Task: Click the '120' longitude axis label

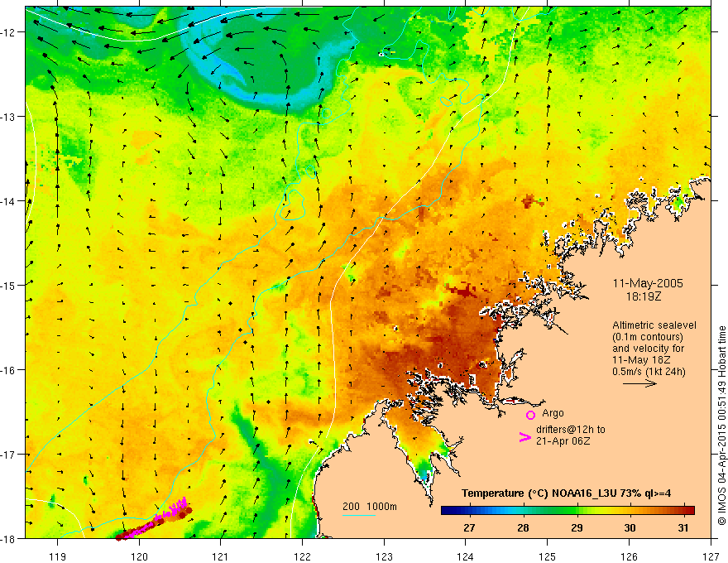Action: (139, 556)
